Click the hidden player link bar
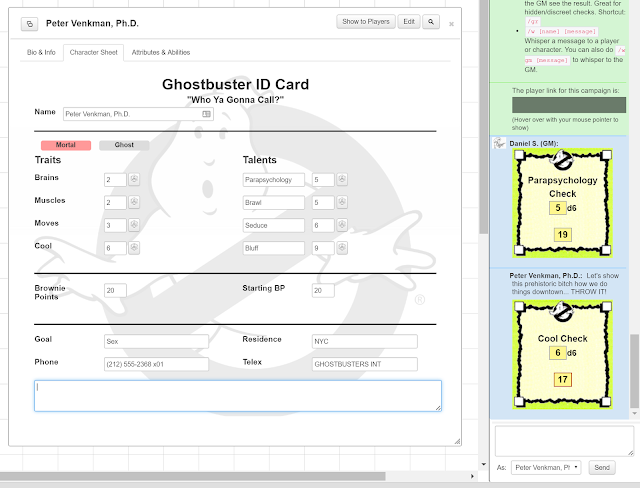Screen dimensions: 640x488 [x=569, y=105]
